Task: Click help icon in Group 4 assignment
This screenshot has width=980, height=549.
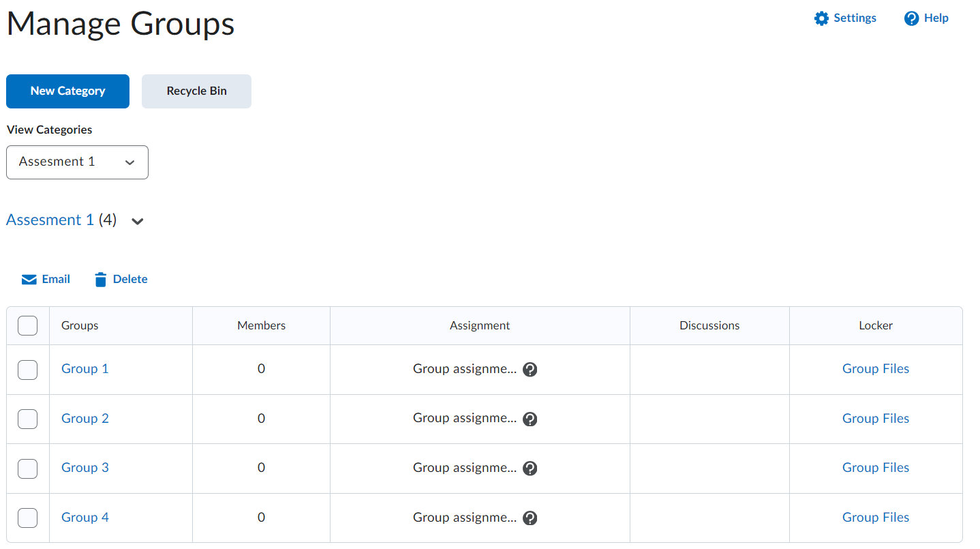Action: (530, 518)
